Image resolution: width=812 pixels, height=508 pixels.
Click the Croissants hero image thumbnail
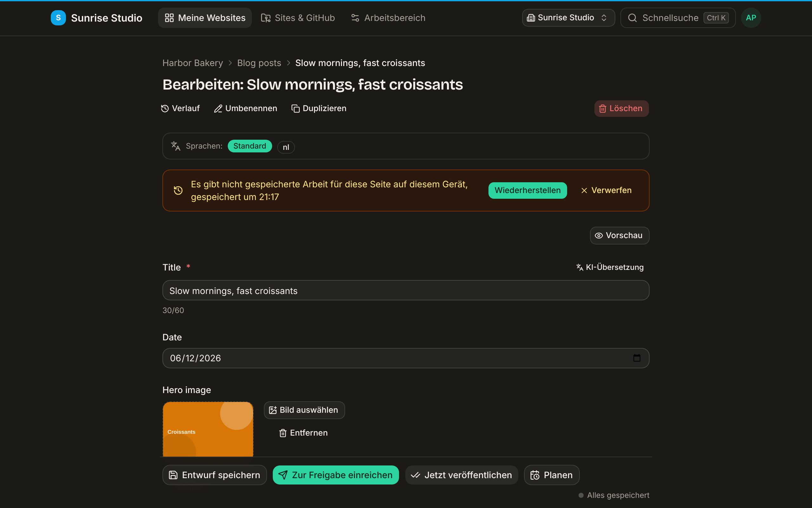click(208, 429)
